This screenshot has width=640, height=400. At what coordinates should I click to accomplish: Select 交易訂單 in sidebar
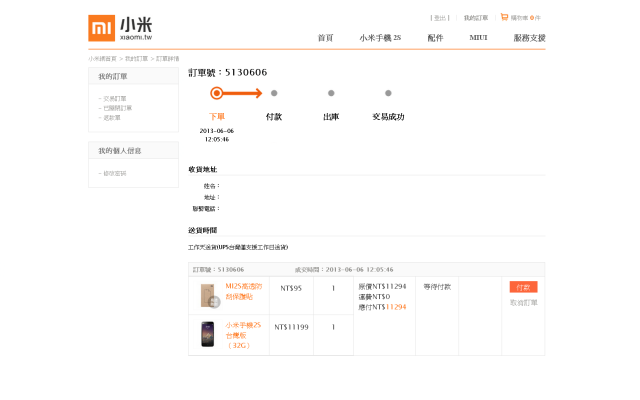114,99
